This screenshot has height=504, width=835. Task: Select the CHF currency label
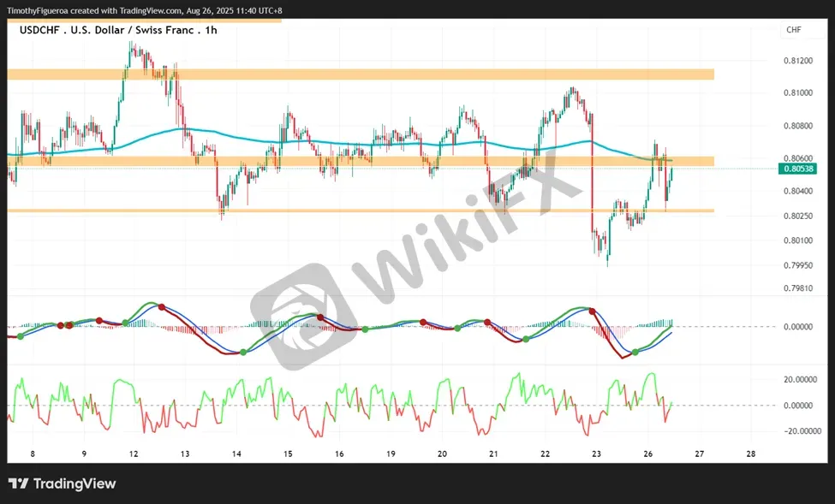[793, 30]
